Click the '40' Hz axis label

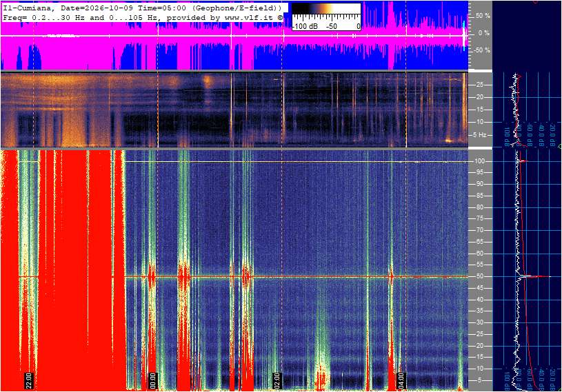480,300
